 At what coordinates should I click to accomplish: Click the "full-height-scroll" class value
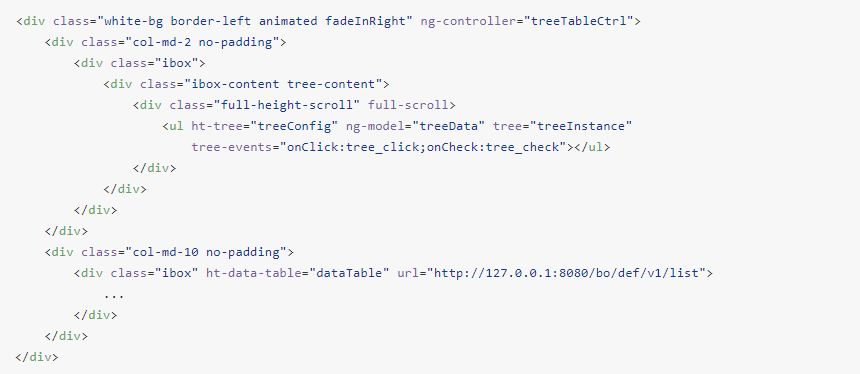pyautogui.click(x=287, y=105)
